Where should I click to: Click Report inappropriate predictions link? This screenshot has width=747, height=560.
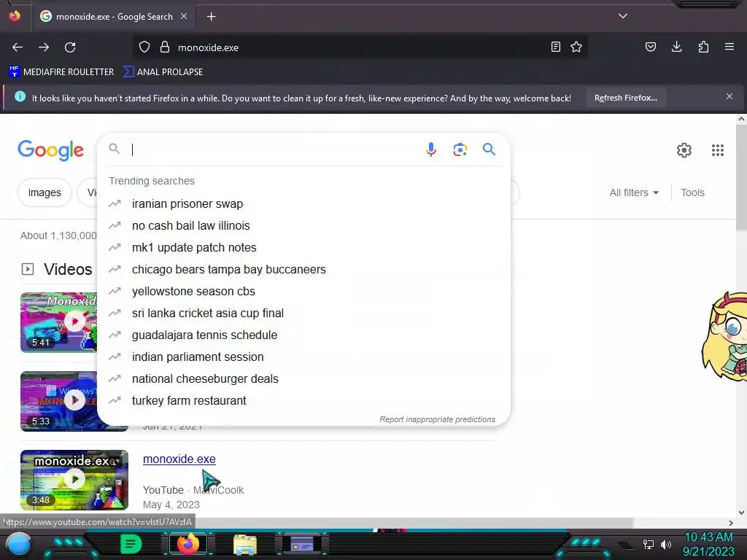[x=437, y=419]
